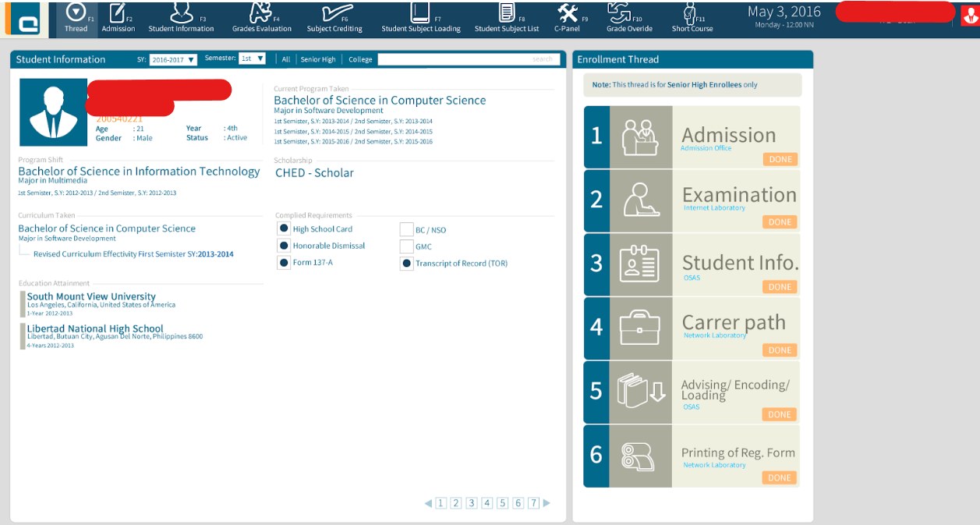This screenshot has width=980, height=525.
Task: Check the BC / NSO requirement
Action: (x=406, y=229)
